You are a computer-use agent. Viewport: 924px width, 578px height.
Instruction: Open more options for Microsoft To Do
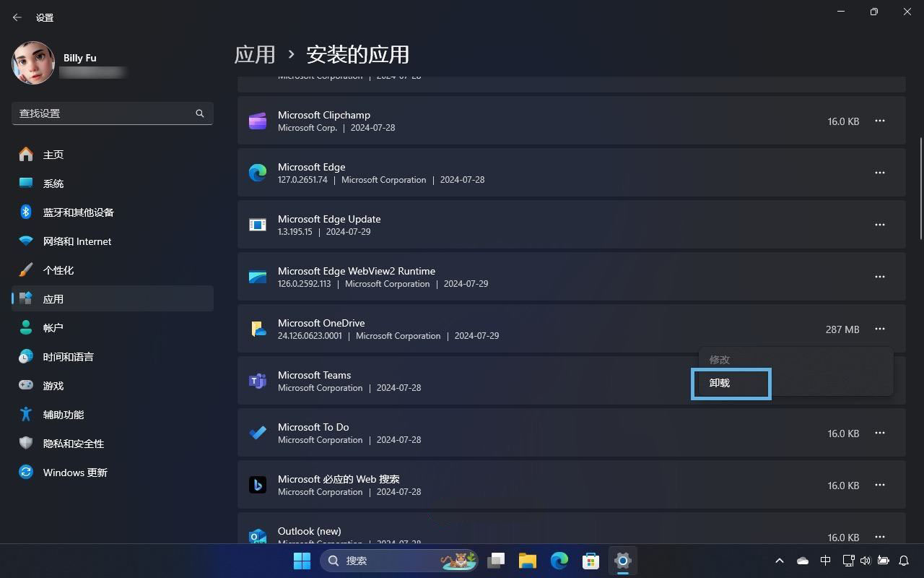[x=879, y=433]
